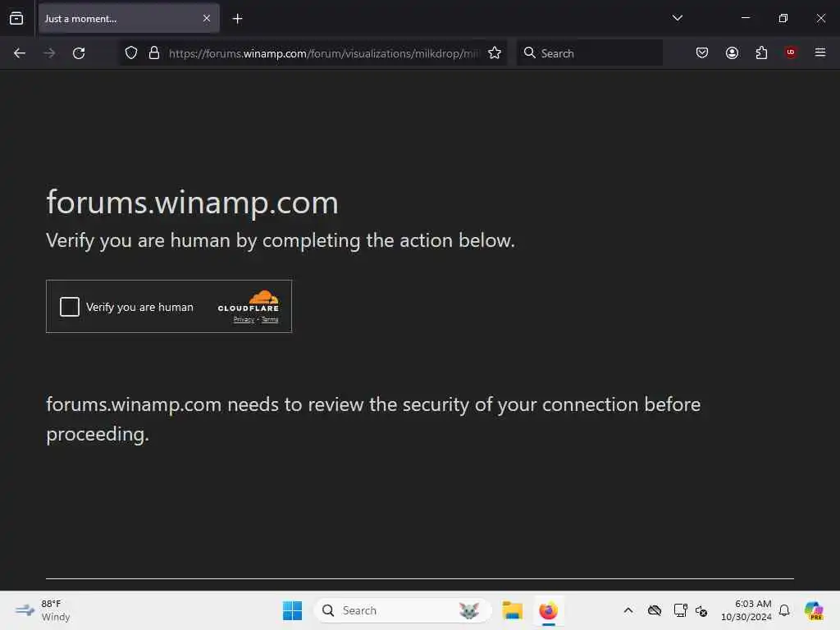Open the Copilot preview icon
840x630 pixels.
pos(814,610)
